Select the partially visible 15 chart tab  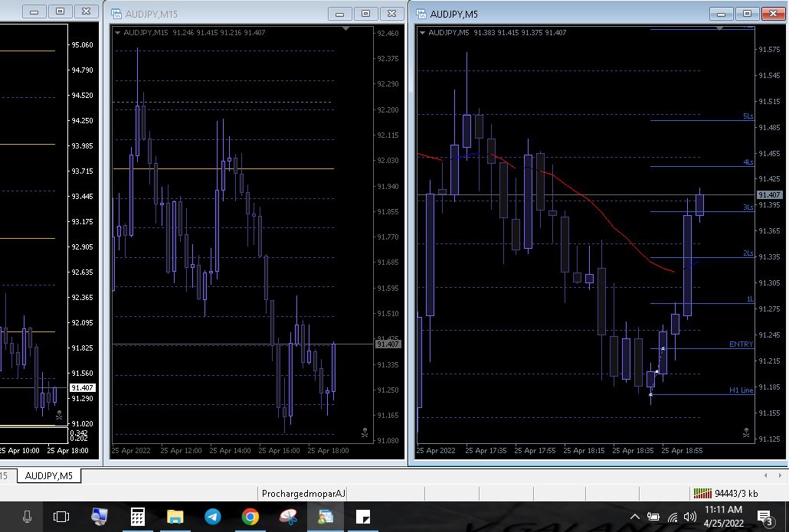pyautogui.click(x=5, y=475)
